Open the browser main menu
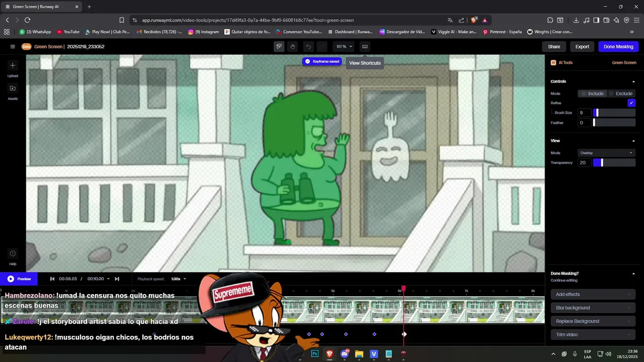 pos(636,20)
